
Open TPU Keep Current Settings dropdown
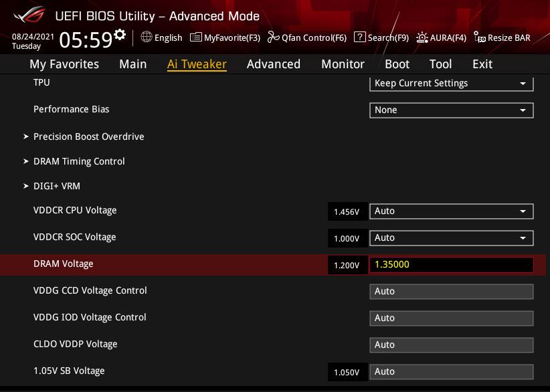tap(452, 84)
